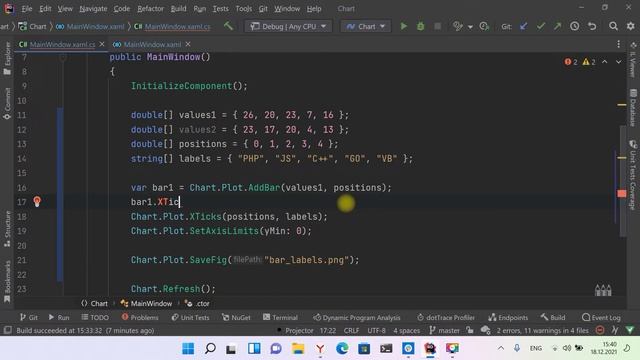
Task: Go to next highlighted error arrow
Action: [619, 62]
